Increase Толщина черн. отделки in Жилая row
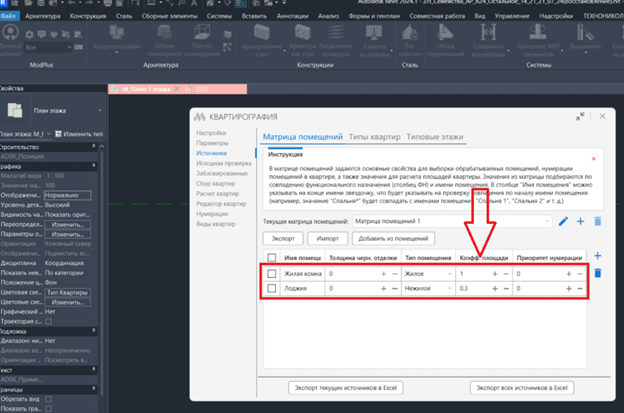 [383, 274]
